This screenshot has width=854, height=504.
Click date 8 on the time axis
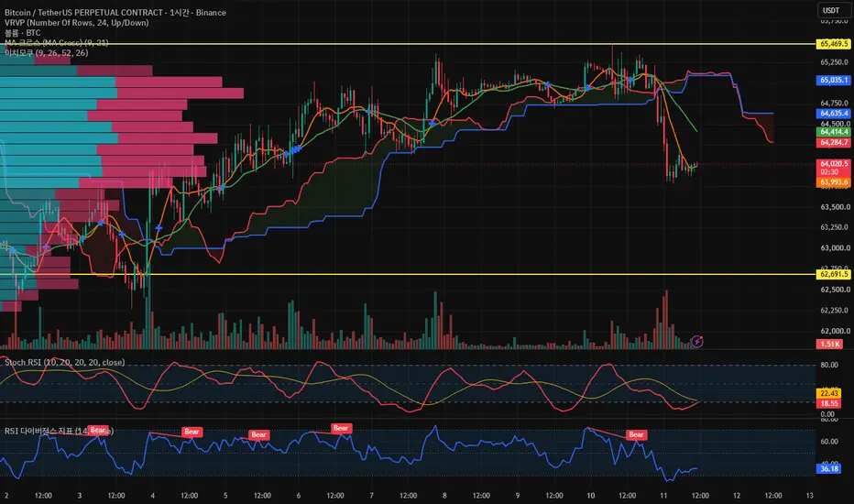coord(444,495)
